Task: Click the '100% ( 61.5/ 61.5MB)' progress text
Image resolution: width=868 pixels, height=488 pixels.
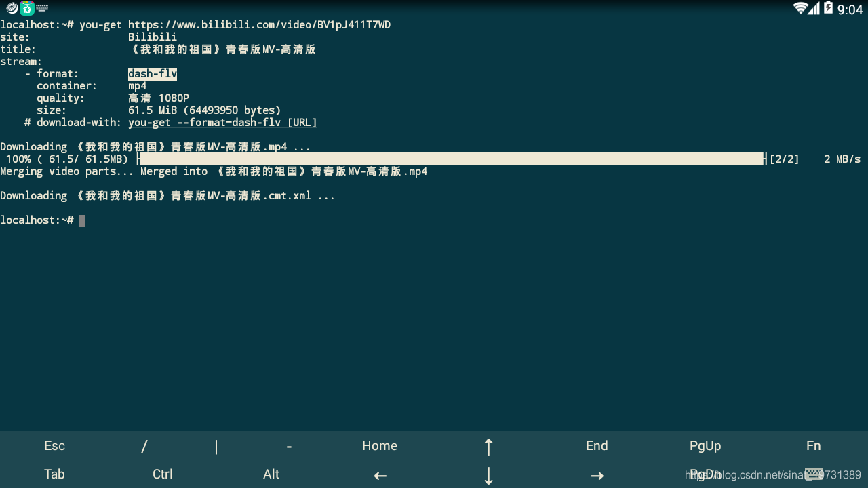Action: click(67, 159)
